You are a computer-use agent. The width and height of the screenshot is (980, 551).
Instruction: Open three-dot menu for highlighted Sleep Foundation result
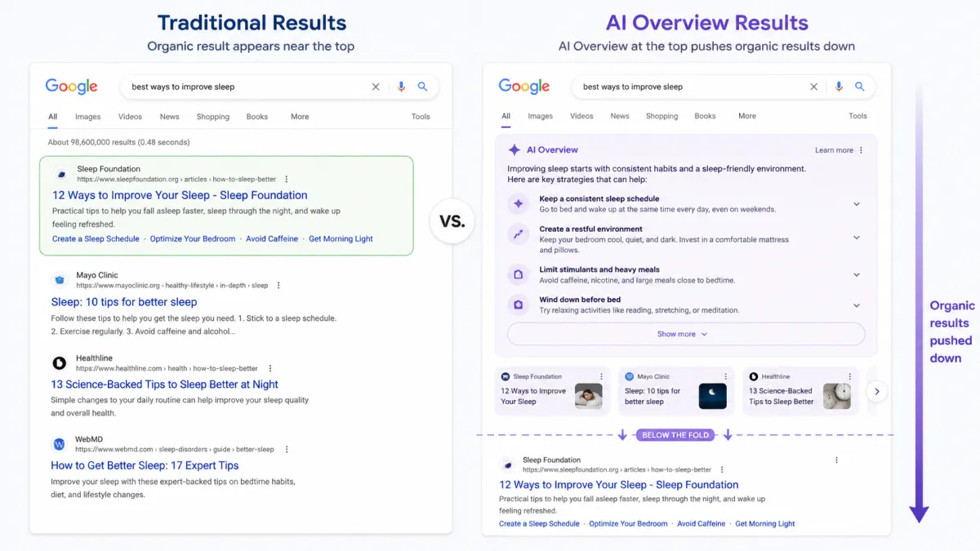point(286,179)
